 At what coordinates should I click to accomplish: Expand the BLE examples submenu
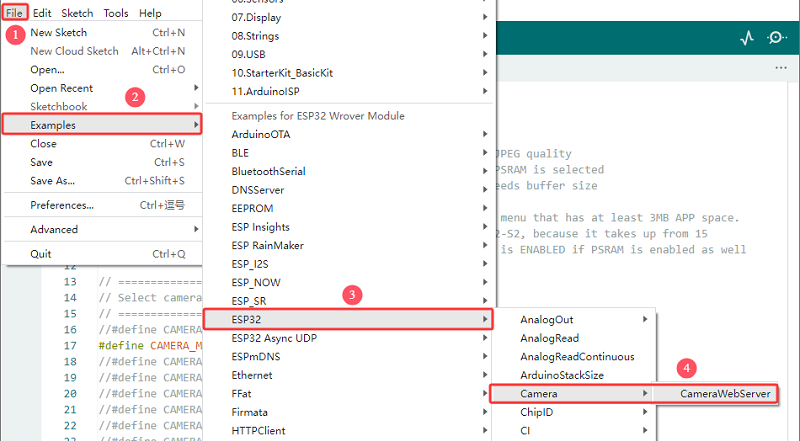point(349,153)
